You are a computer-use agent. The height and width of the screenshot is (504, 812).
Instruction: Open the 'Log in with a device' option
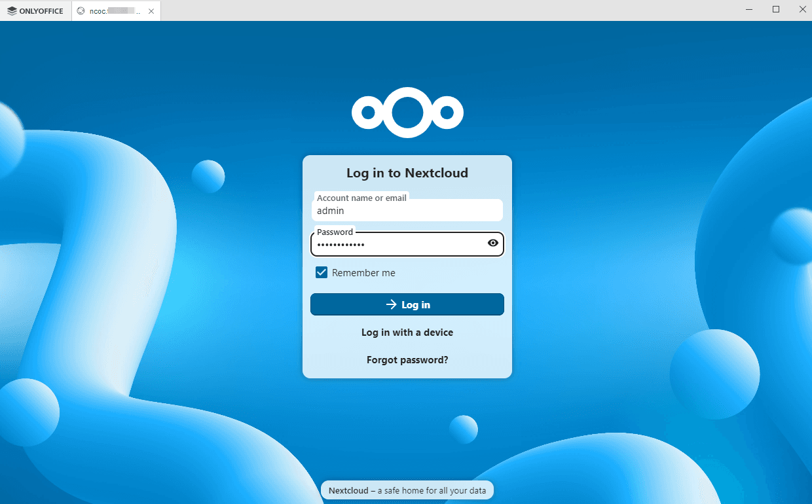tap(407, 332)
